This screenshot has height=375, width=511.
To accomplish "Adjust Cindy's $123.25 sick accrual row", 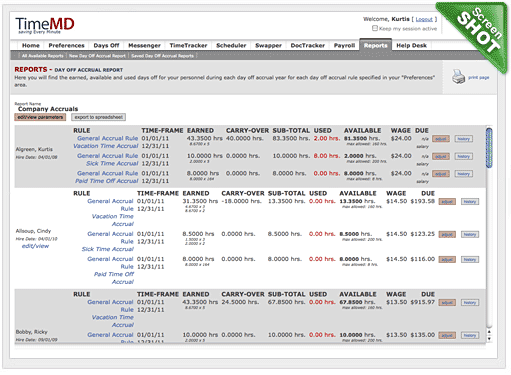I will pos(447,235).
